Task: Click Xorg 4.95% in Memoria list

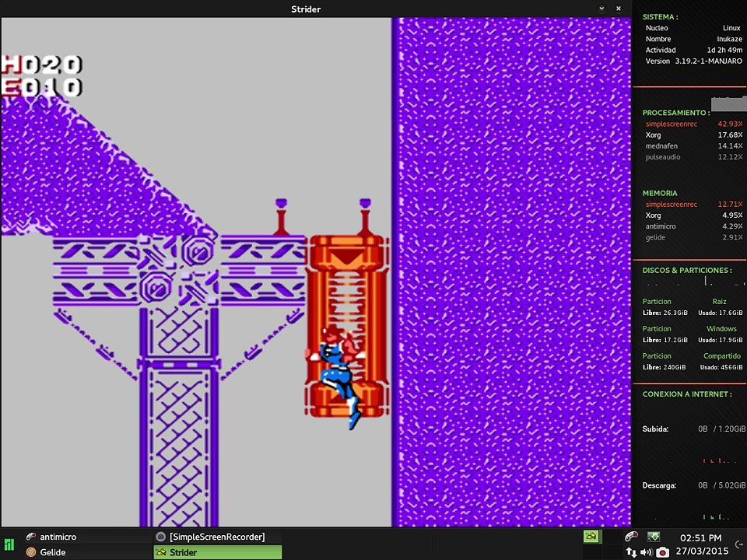Action: click(693, 215)
